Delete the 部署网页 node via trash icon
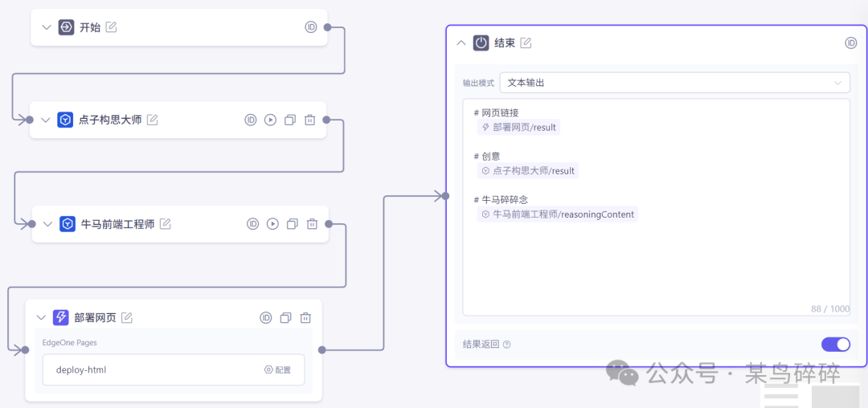Image resolution: width=868 pixels, height=408 pixels. pyautogui.click(x=305, y=318)
